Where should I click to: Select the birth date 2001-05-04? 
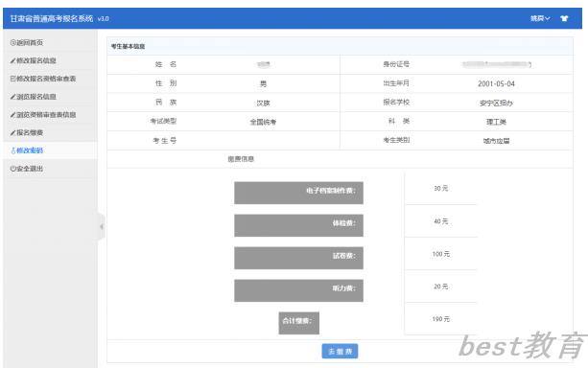coord(496,84)
